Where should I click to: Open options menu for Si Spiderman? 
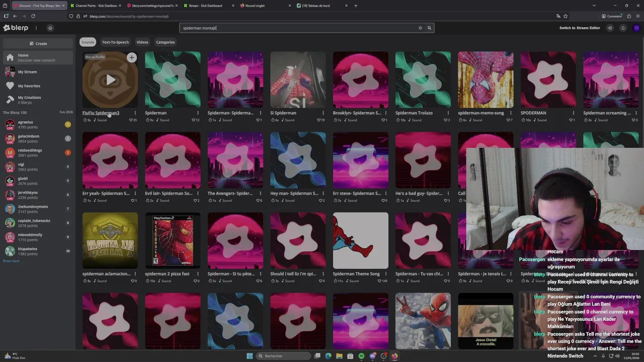pos(323,113)
